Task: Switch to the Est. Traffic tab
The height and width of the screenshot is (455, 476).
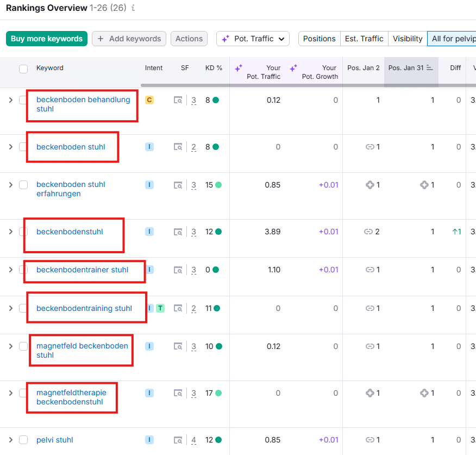Action: tap(364, 39)
